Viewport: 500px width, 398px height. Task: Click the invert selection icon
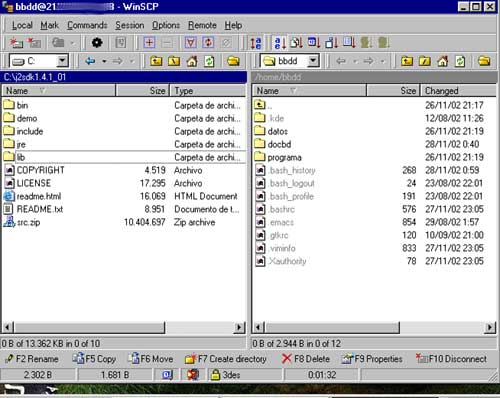click(208, 43)
